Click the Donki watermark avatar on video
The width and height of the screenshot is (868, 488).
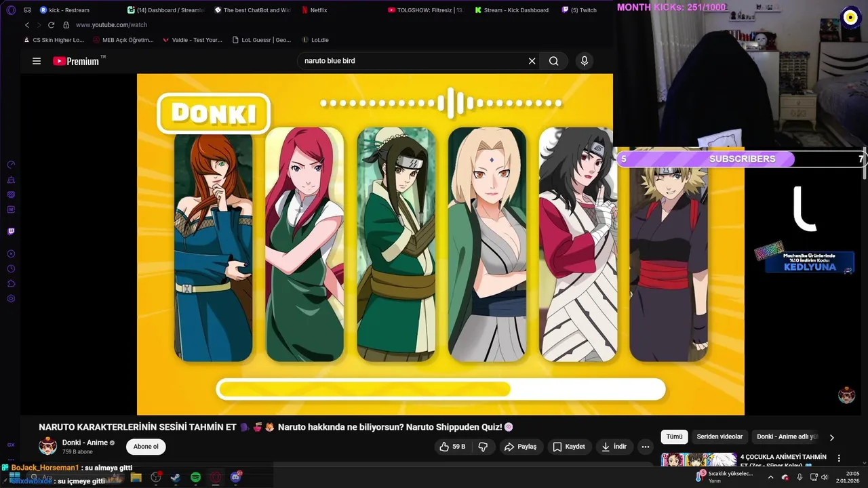[846, 395]
